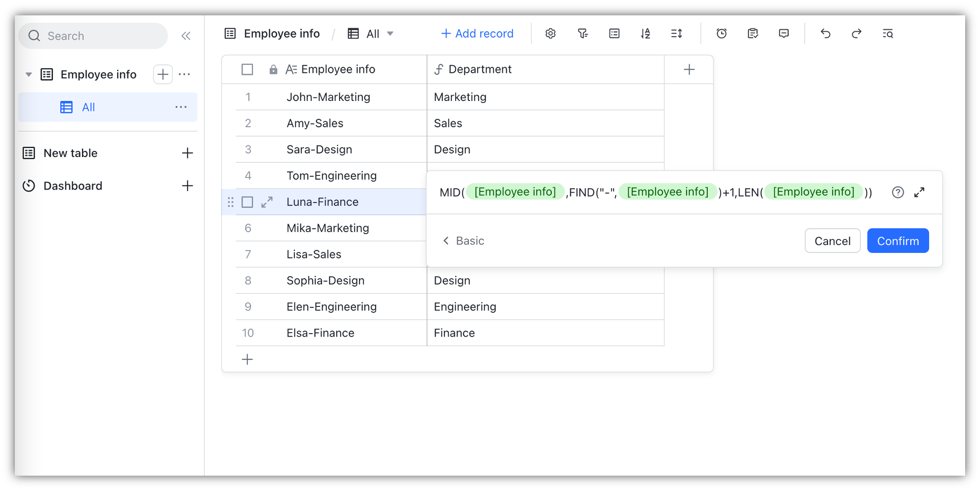Open the alarm reminder tool
This screenshot has height=491, width=980.
tap(721, 33)
